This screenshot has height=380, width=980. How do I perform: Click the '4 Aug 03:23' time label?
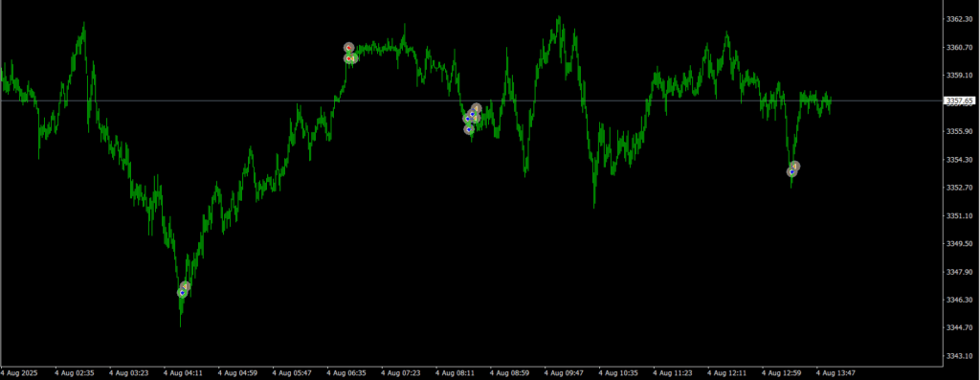pyautogui.click(x=129, y=373)
